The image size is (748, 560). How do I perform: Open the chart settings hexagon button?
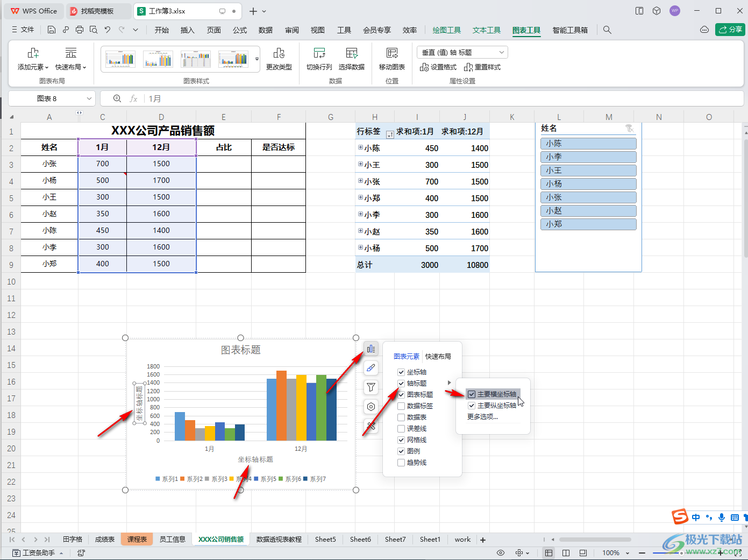pyautogui.click(x=371, y=407)
